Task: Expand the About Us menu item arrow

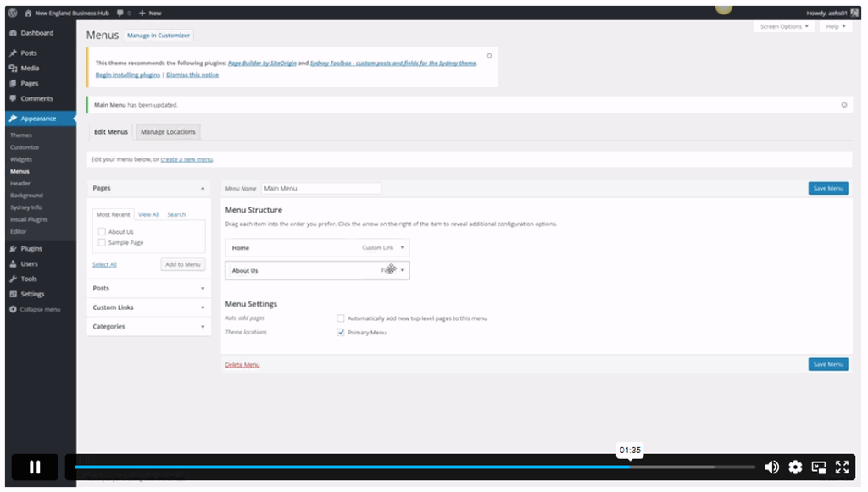Action: click(x=403, y=270)
